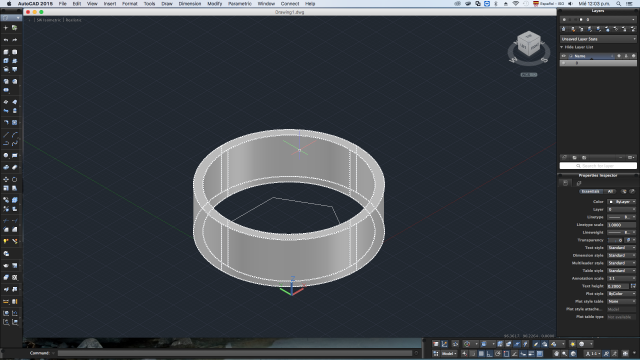Open the current layer dropdown at the Layers panel top
Image resolution: width=640 pixels, height=360 pixels.
[x=598, y=19]
